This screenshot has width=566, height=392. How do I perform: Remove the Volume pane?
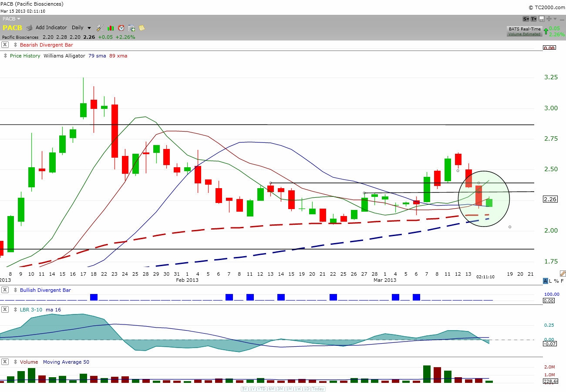pyautogui.click(x=5, y=362)
